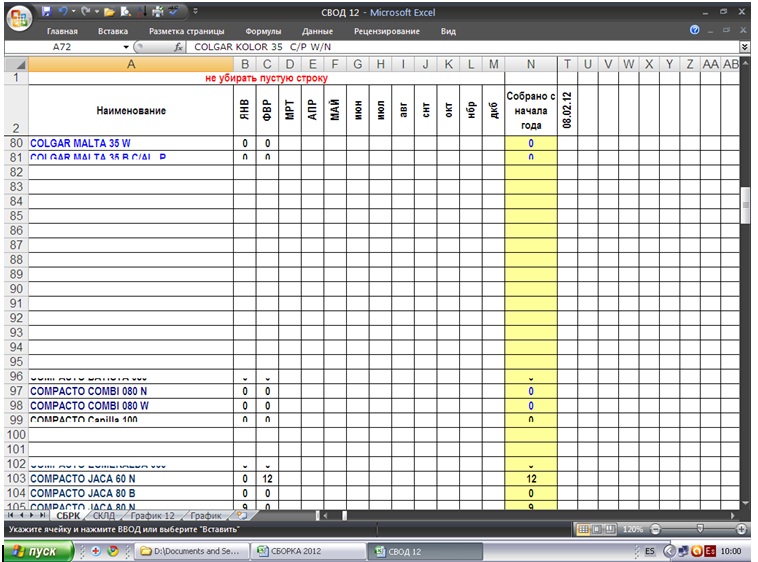Go to first sheet tab arrow
The image size is (758, 562).
pos(11,516)
